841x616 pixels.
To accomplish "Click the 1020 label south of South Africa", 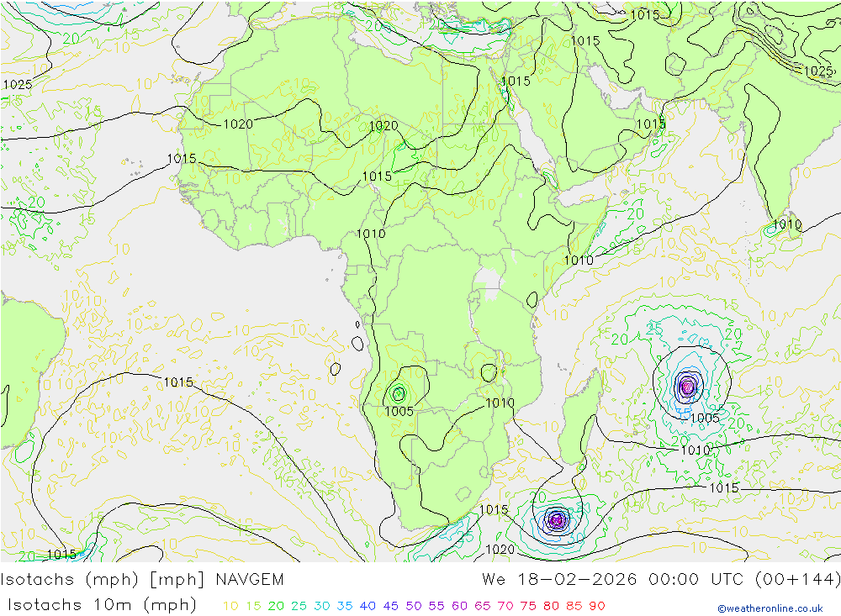I will click(x=500, y=549).
